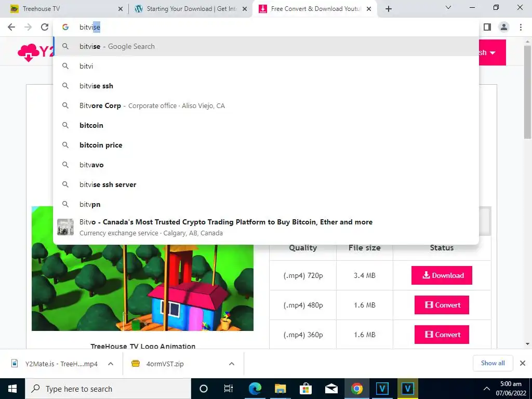
Task: Open the Bitvo crypto platform suggestion
Action: (266, 228)
